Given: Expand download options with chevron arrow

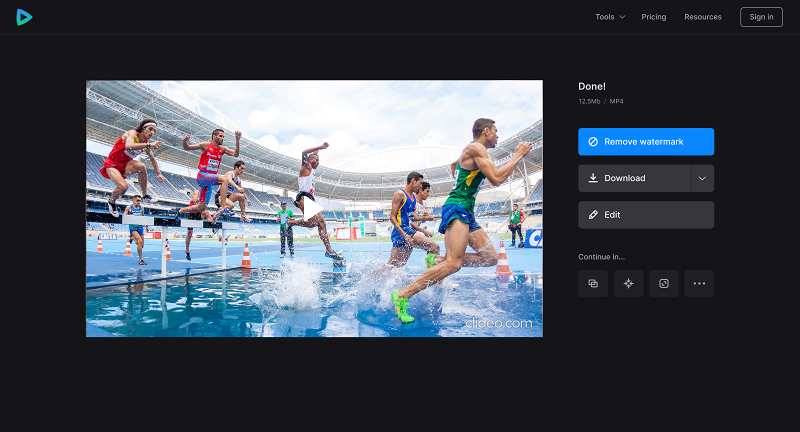Looking at the screenshot, I should [x=703, y=179].
